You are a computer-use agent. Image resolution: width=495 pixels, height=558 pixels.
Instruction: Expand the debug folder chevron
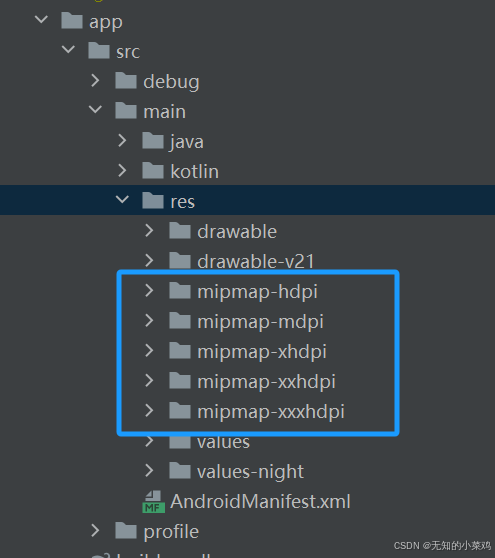coord(95,81)
